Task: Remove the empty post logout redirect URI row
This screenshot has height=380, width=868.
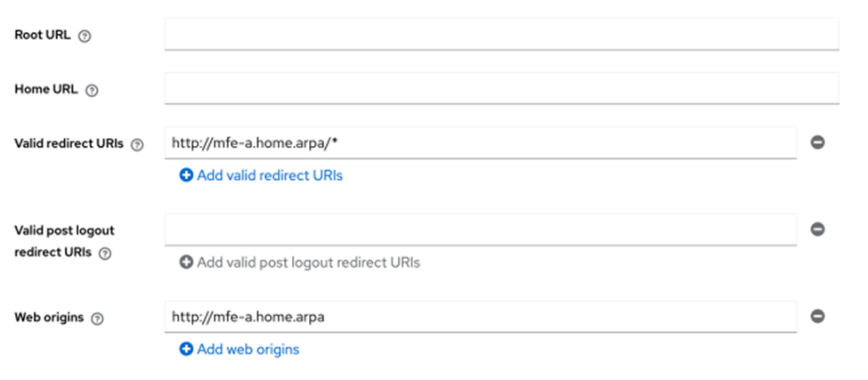Action: (817, 229)
